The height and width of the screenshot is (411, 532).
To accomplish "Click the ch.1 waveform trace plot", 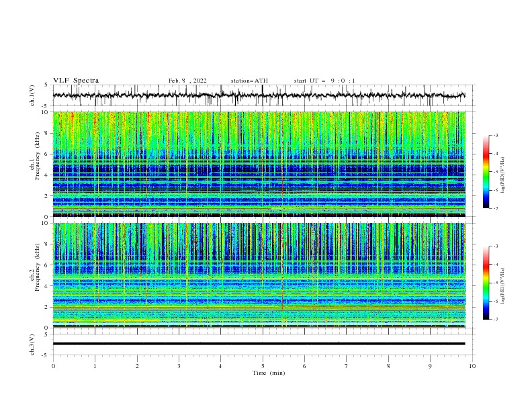I will click(x=259, y=95).
